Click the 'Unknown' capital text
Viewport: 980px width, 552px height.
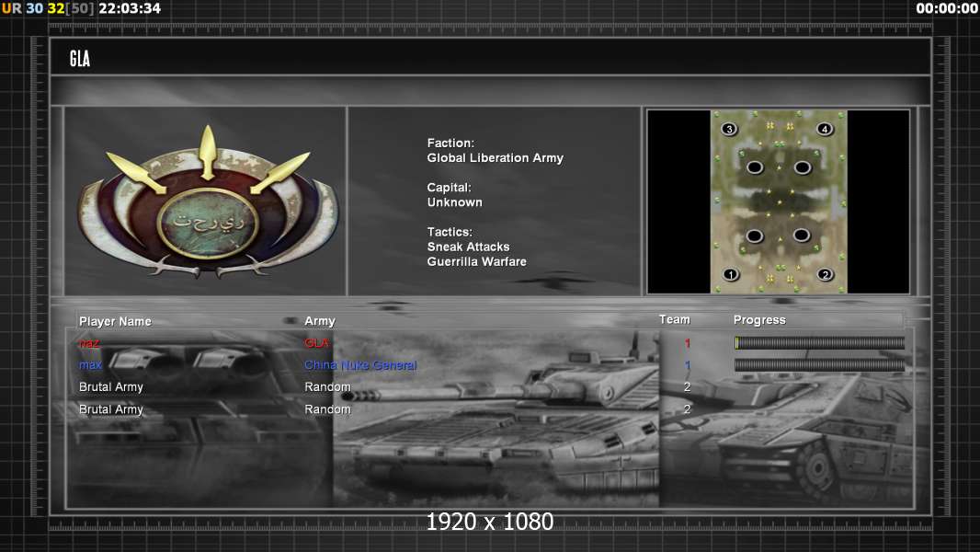(x=454, y=202)
